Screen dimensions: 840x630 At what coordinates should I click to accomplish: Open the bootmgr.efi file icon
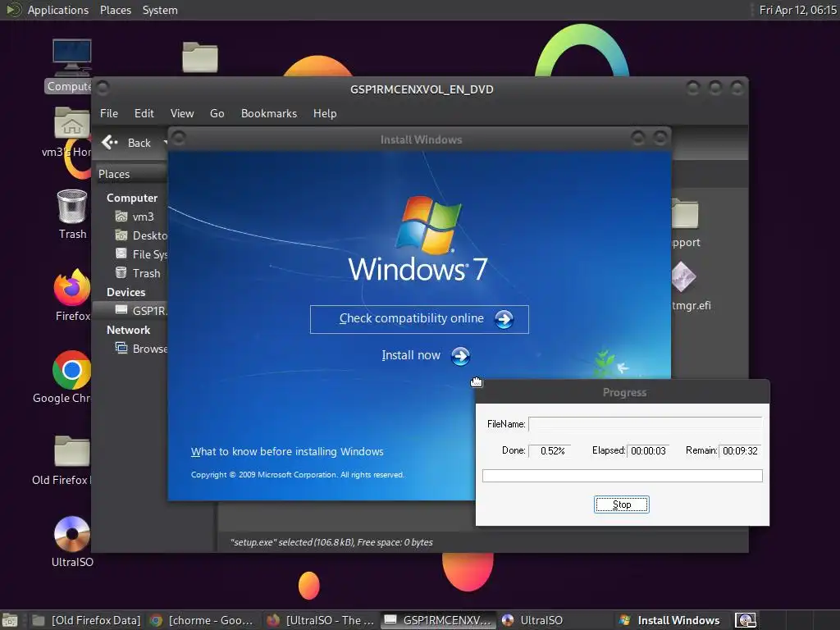coord(683,277)
